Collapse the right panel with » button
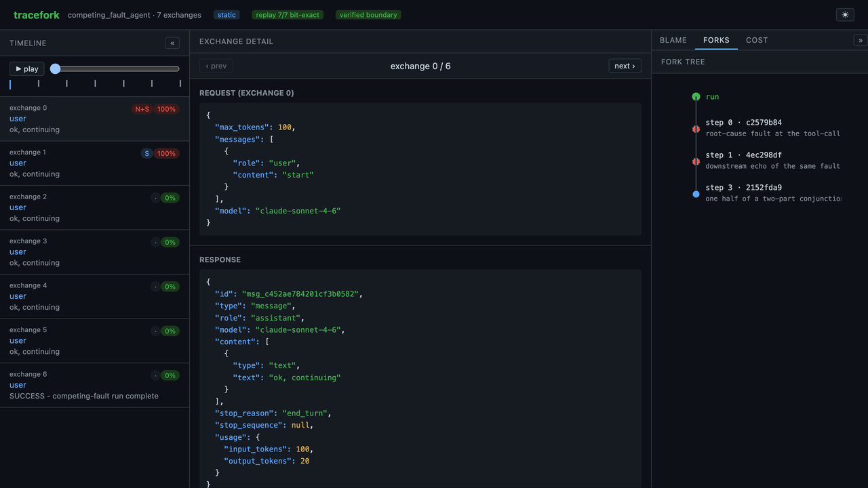 (861, 40)
